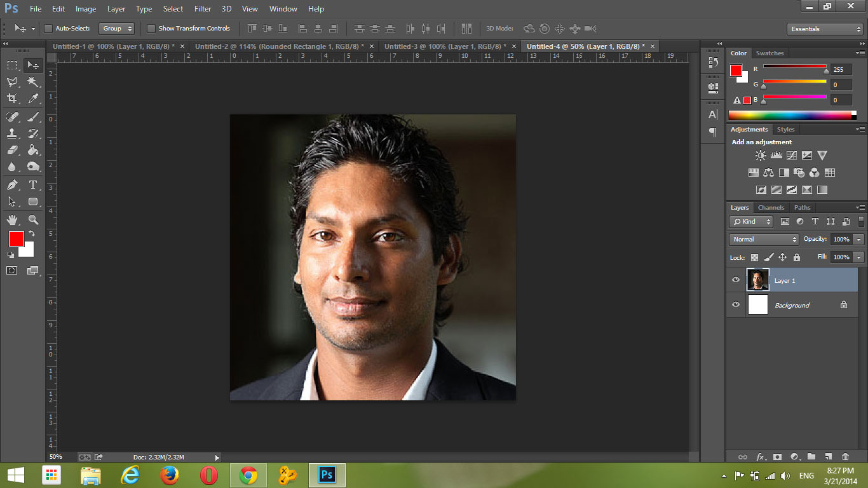This screenshot has height=488, width=868.
Task: Add Brightness/Contrast adjustment
Action: pos(761,156)
